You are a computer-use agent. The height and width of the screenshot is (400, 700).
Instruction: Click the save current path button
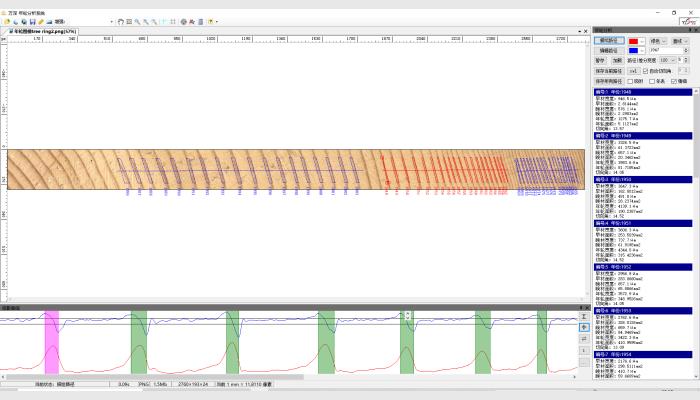tap(609, 71)
